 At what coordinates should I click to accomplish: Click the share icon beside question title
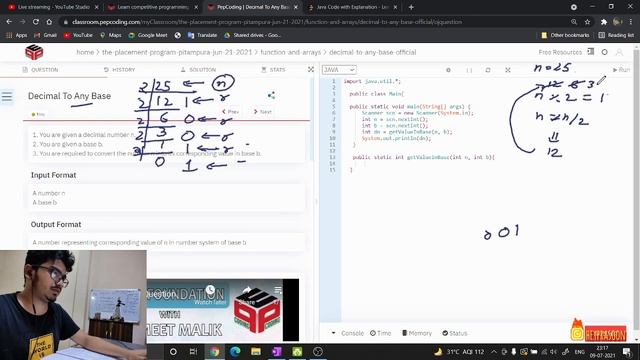[271, 96]
